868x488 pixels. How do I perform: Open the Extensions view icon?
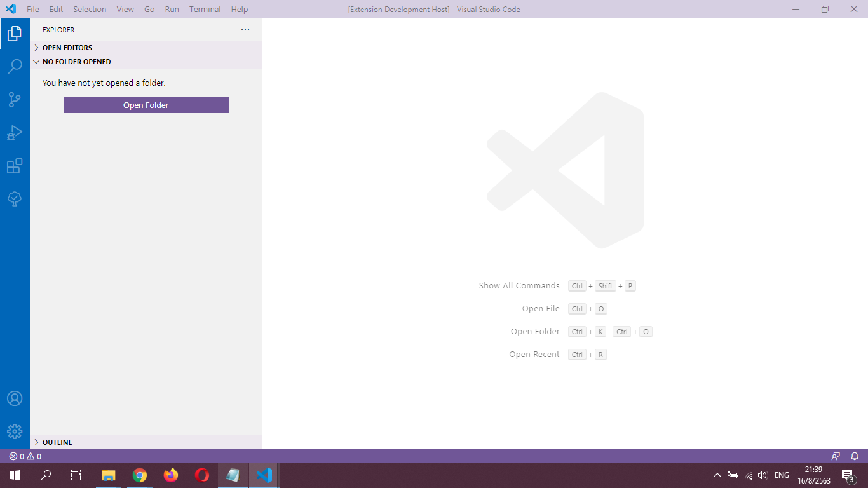(15, 166)
